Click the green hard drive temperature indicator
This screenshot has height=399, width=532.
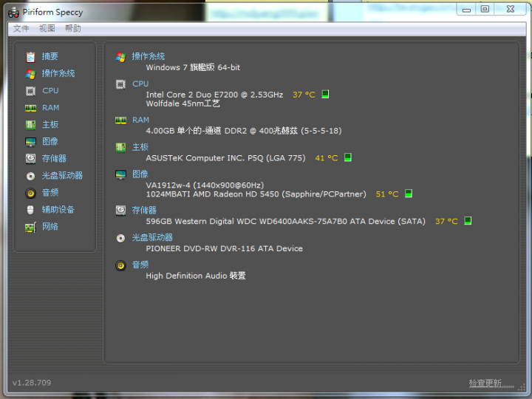click(468, 220)
